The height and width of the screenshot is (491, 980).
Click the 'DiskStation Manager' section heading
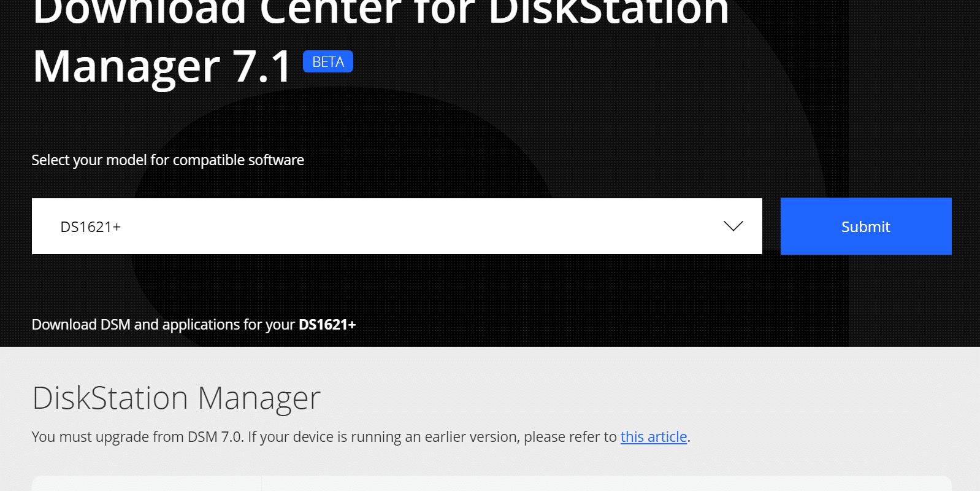(177, 398)
